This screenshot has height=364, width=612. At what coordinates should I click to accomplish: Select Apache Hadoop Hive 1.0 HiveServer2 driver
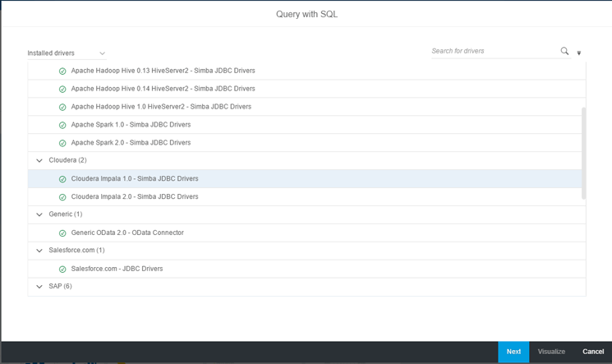[161, 107]
